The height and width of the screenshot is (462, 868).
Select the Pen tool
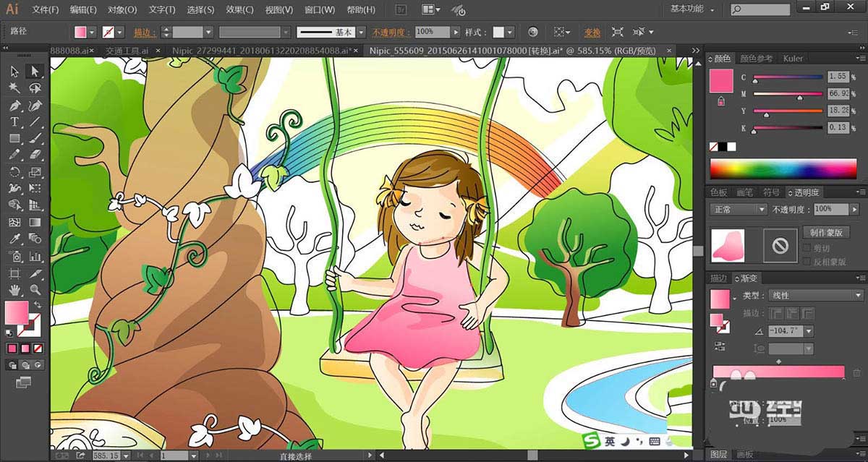click(x=14, y=105)
